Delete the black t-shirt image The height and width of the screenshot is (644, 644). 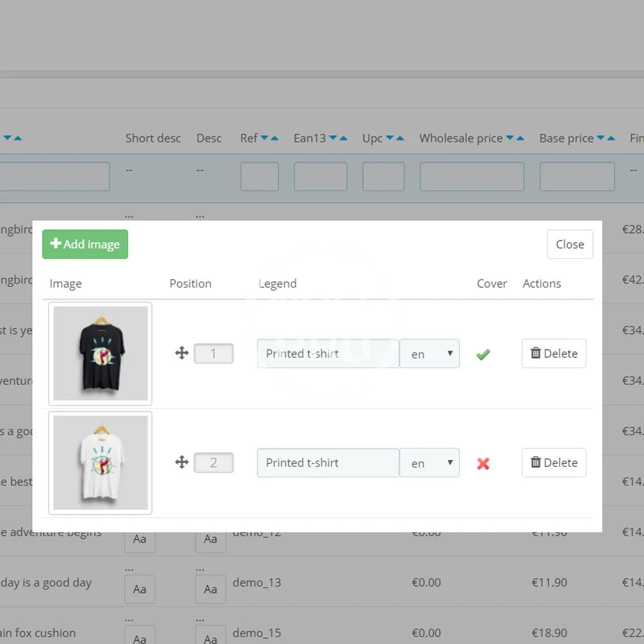(x=553, y=354)
